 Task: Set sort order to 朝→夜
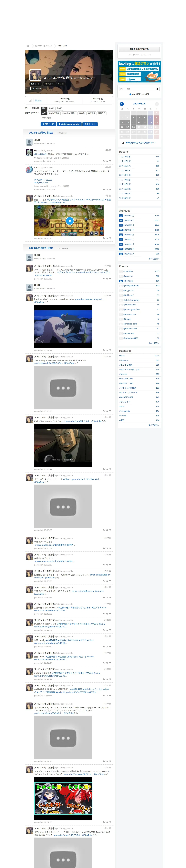click(51, 108)
